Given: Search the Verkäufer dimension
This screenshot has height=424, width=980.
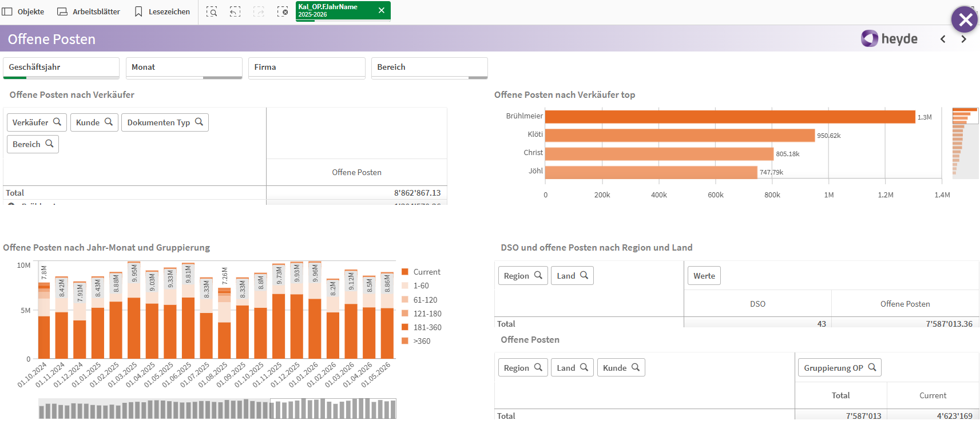Looking at the screenshot, I should [x=57, y=122].
